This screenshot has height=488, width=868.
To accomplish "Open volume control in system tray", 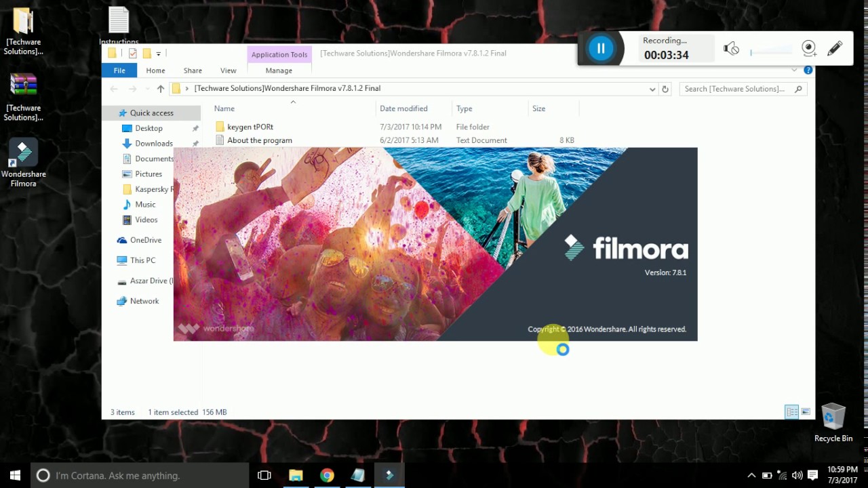I will click(797, 476).
